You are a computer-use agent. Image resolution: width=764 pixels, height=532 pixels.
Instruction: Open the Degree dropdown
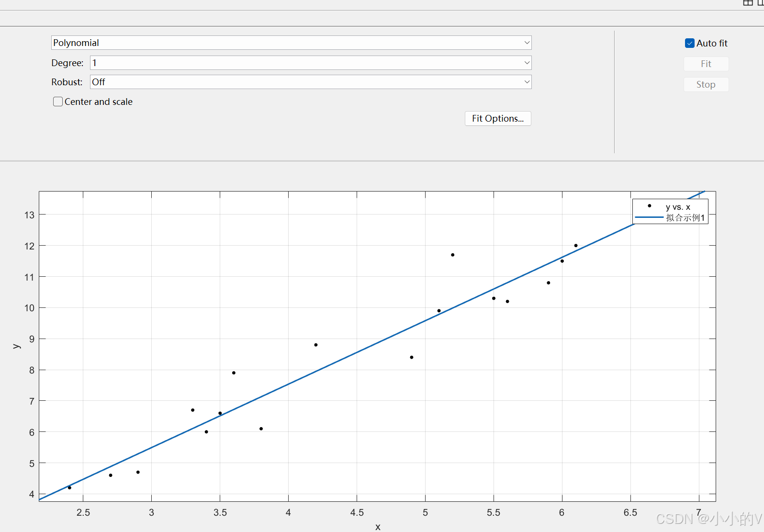(x=311, y=63)
